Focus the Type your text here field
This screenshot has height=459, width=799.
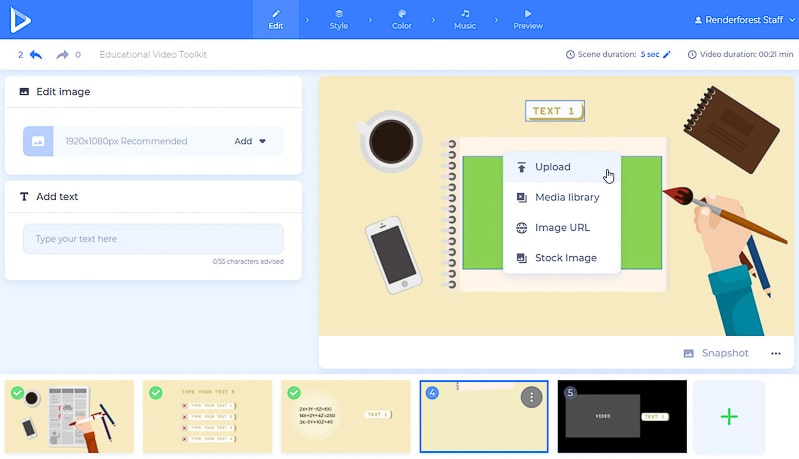tap(153, 238)
